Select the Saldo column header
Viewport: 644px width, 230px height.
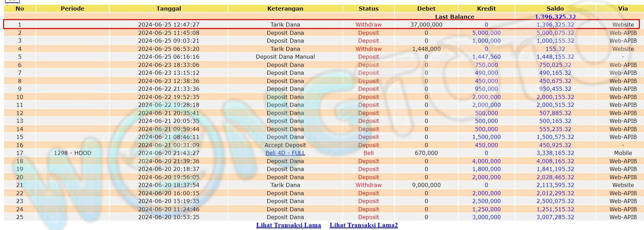[555, 9]
